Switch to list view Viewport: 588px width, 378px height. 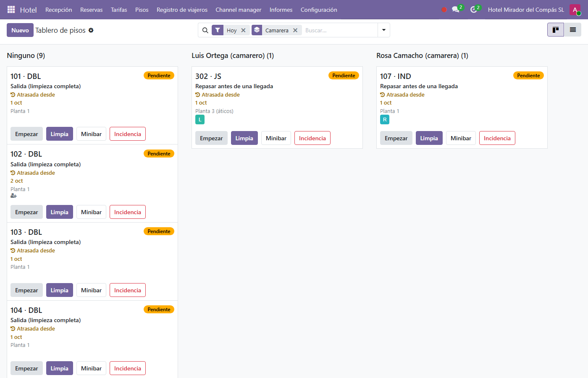point(573,30)
